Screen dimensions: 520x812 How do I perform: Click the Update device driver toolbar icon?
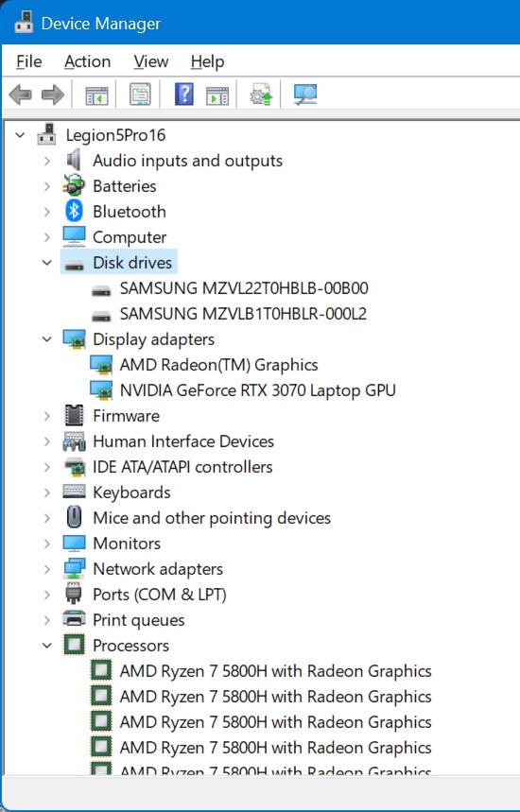261,95
